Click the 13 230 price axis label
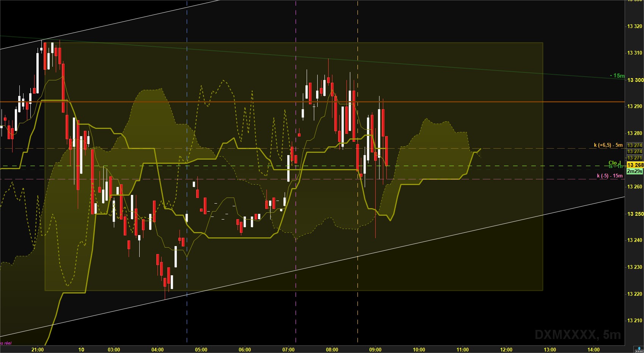 click(635, 267)
